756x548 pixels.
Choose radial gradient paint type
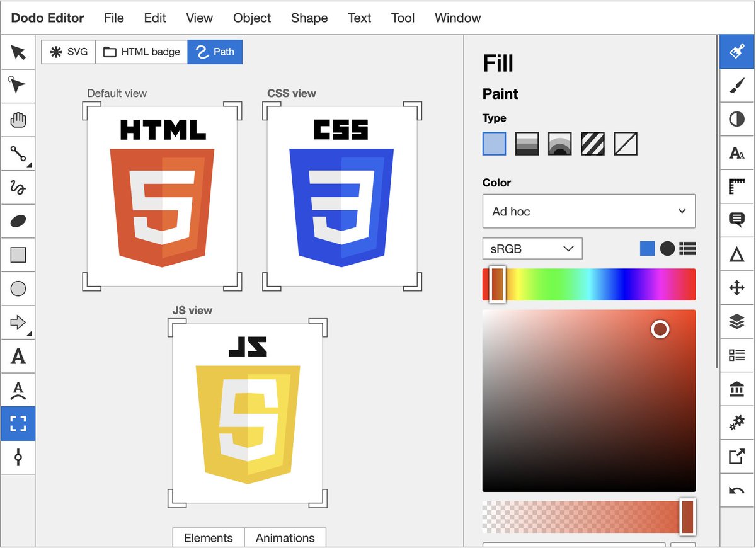pos(560,144)
